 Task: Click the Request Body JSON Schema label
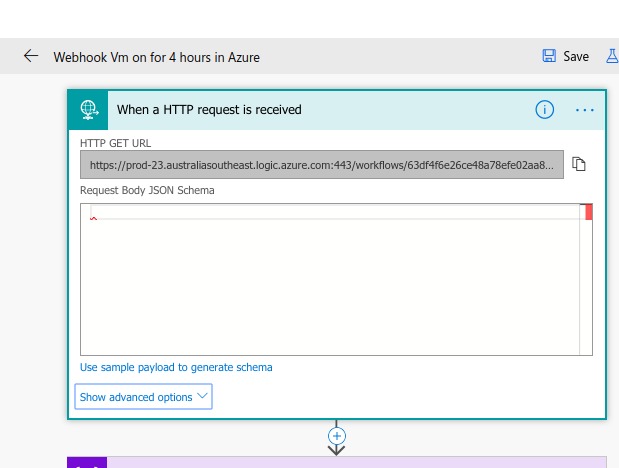(147, 190)
